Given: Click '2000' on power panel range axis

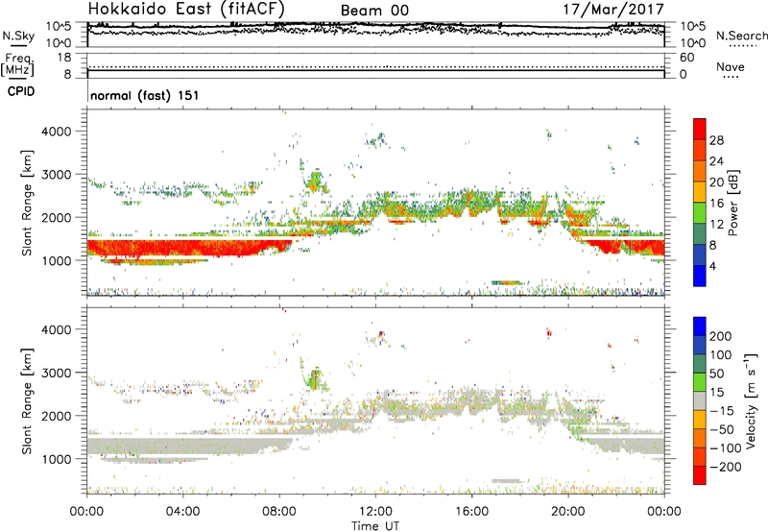Looking at the screenshot, I should click(56, 217).
